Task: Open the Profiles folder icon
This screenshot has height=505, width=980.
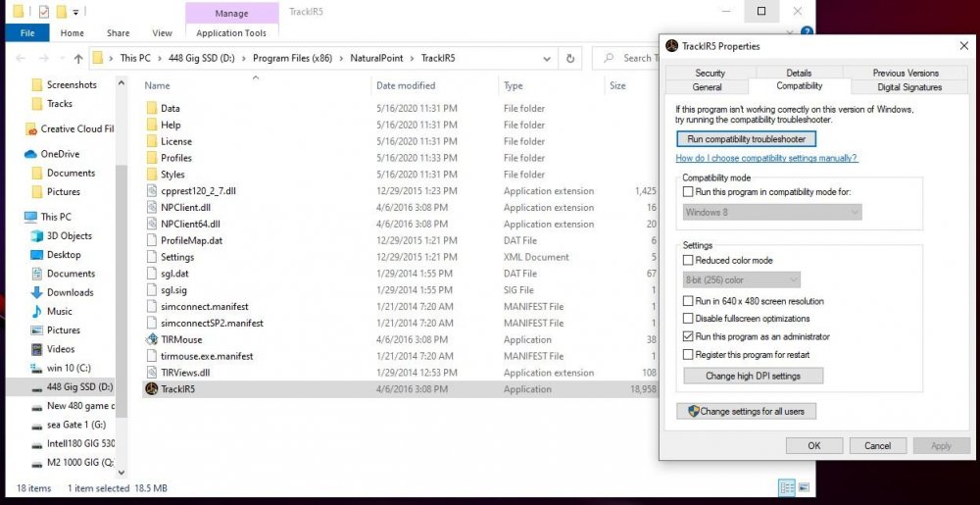Action: (152, 158)
